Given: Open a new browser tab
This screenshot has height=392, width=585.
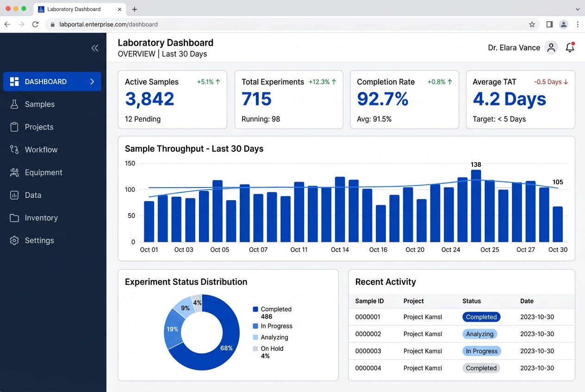Looking at the screenshot, I should coord(135,9).
